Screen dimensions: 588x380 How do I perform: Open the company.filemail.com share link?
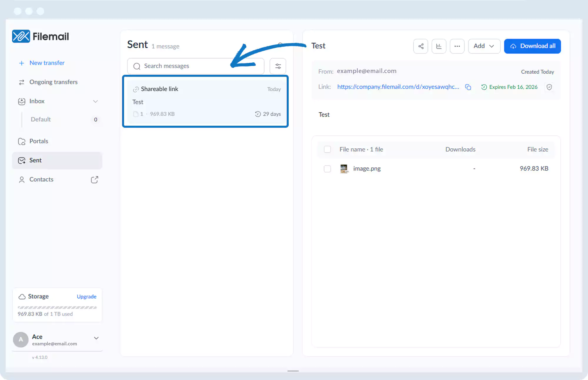tap(398, 87)
